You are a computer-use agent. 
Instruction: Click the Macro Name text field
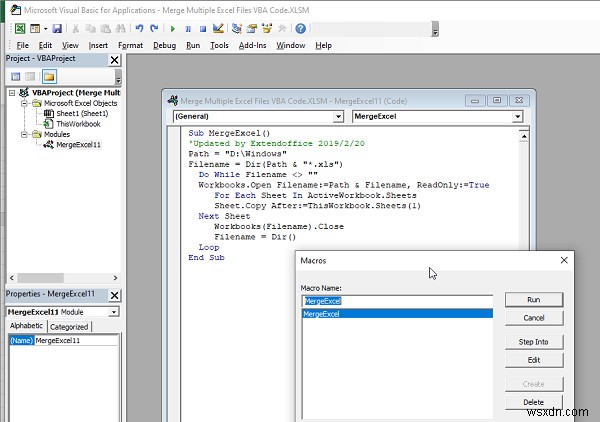397,300
